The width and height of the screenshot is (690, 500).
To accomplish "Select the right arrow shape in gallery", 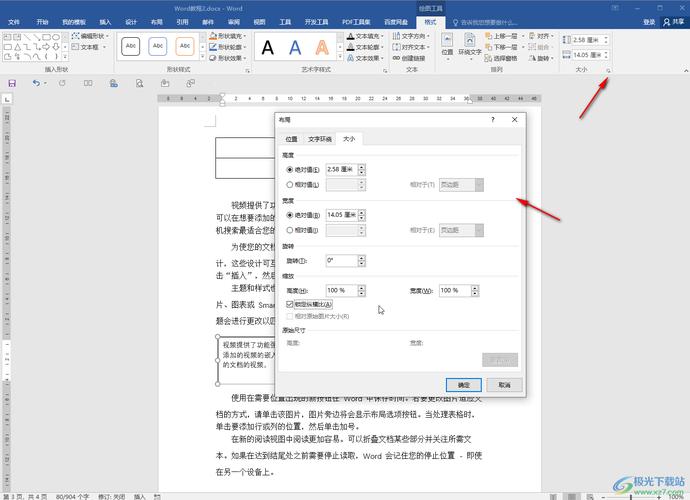I will click(46, 47).
